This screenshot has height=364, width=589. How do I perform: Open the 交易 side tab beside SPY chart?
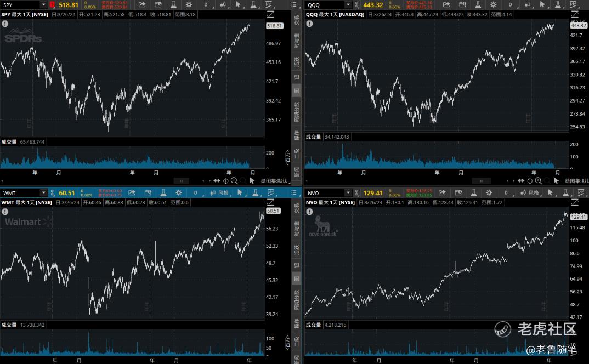click(x=296, y=20)
